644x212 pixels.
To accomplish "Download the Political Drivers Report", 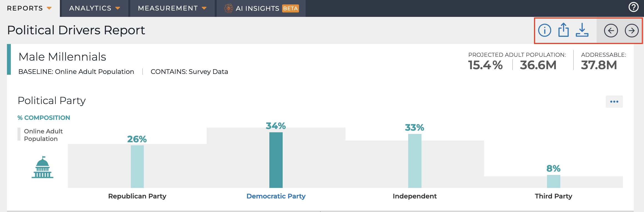I will (582, 30).
